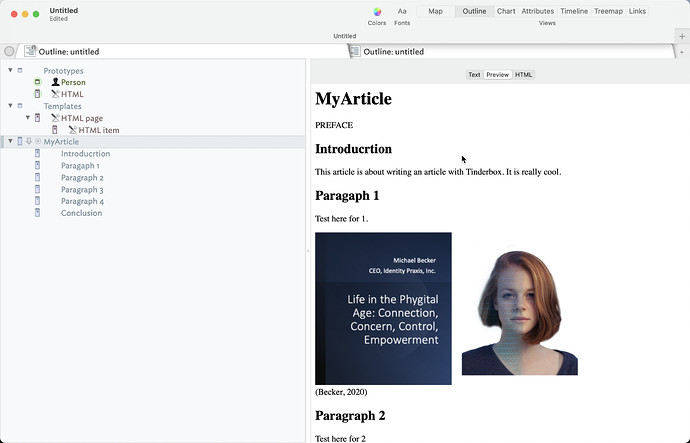Select the Paragraph 3 note
The image size is (690, 443).
(82, 190)
